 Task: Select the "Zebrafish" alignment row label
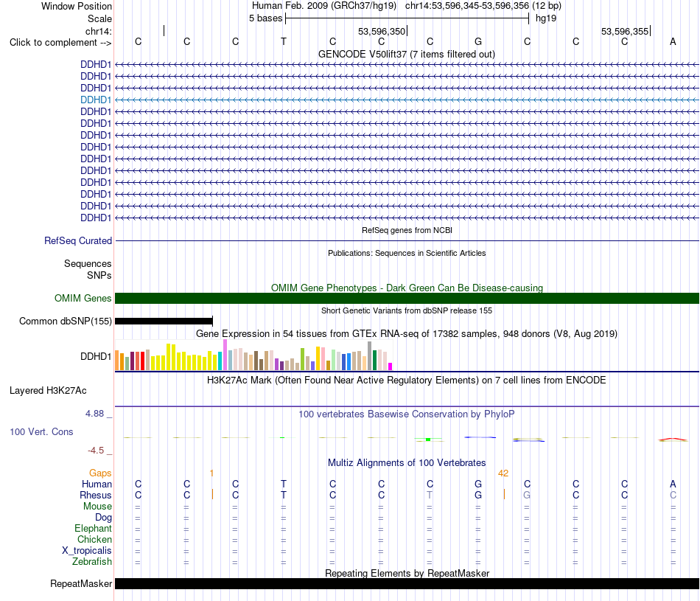pyautogui.click(x=92, y=562)
